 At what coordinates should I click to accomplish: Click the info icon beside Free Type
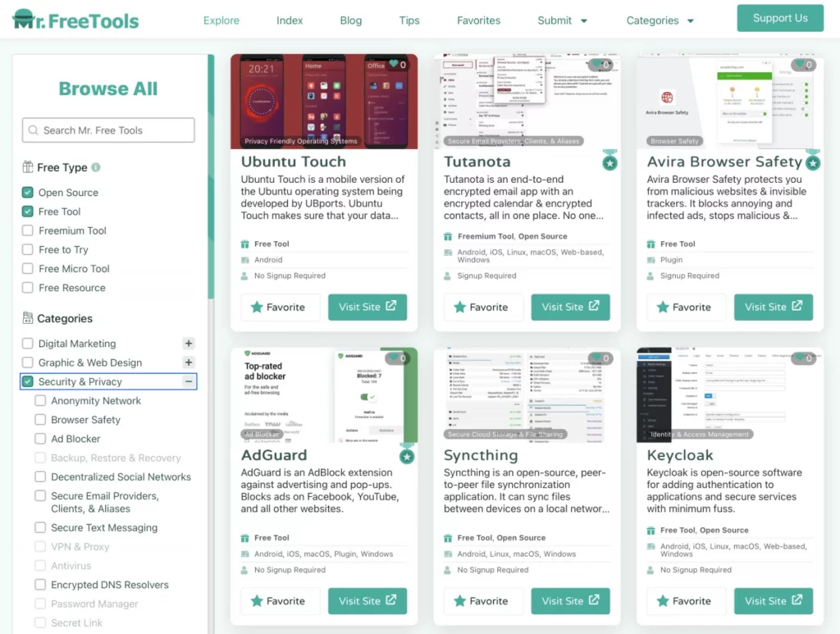pyautogui.click(x=96, y=167)
